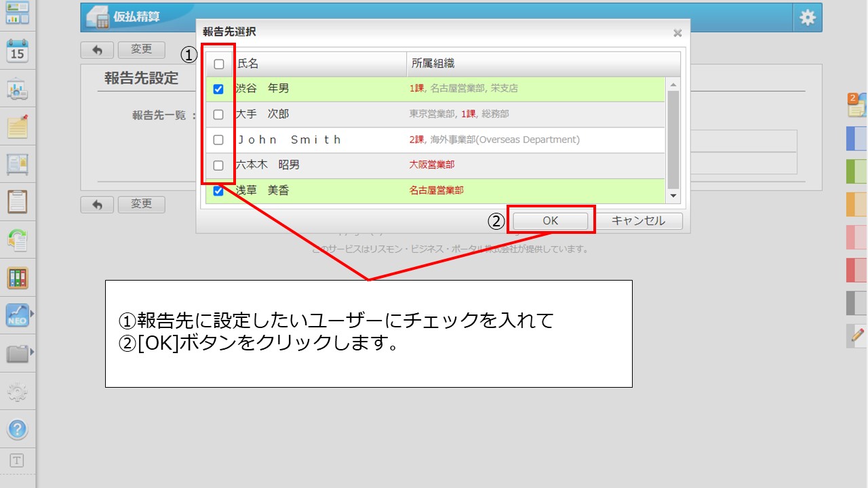Click the 報告先選択 dialog title
Viewport: 868px width, 488px height.
click(229, 32)
